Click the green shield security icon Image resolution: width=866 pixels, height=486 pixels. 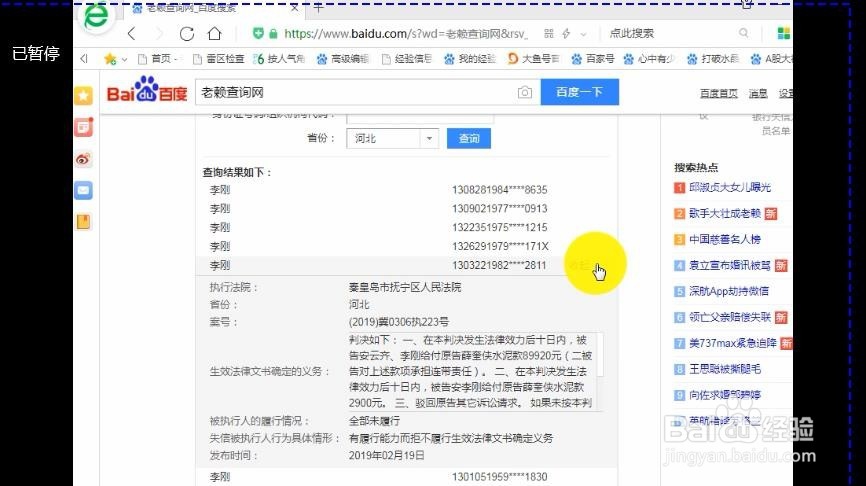point(258,33)
